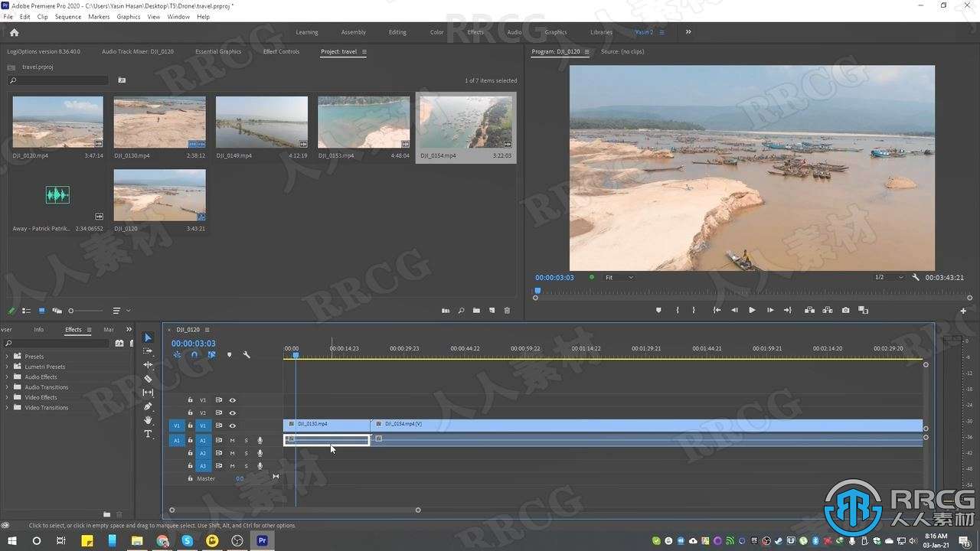
Task: Click the Extract button
Action: [828, 310]
